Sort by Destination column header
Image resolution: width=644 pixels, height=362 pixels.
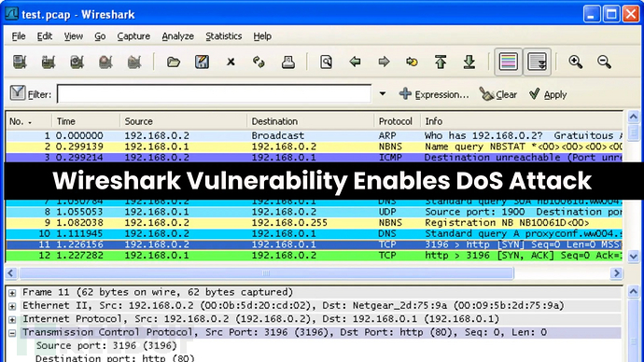click(310, 121)
